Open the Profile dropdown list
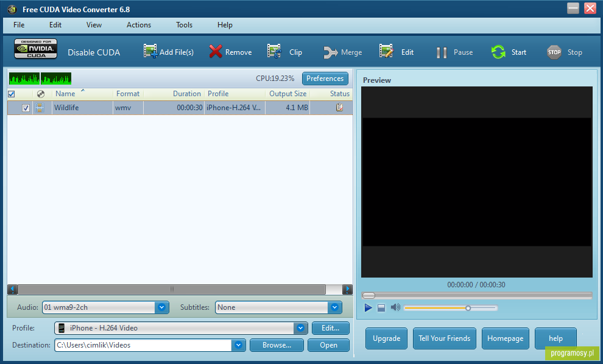Viewport: 603px width, 364px height. coord(300,328)
